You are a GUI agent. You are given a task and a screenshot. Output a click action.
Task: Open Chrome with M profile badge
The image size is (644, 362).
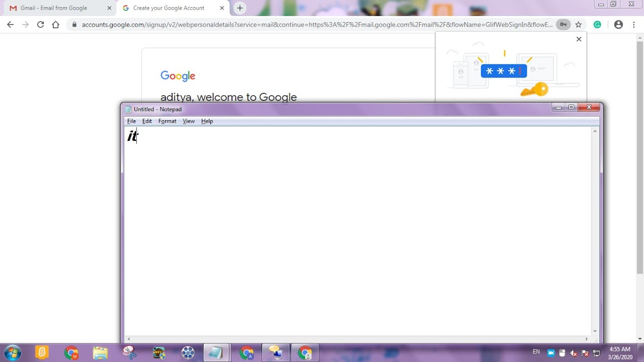(71, 352)
